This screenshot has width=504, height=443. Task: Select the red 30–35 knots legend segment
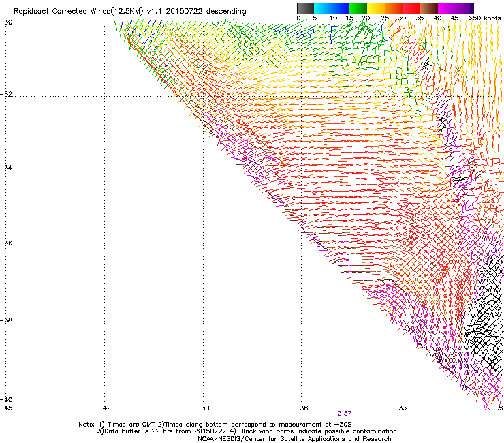(411, 8)
